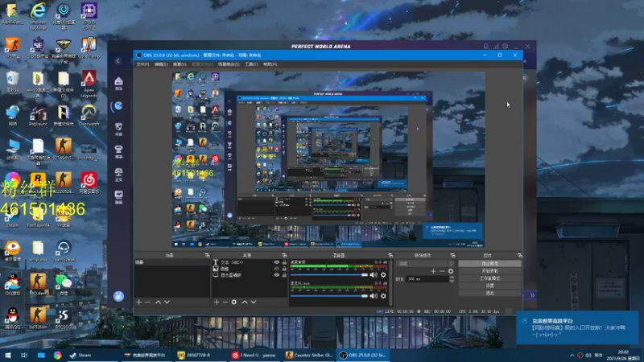The image size is (644, 362).
Task: Lock the Text (GDI+) source
Action: (x=284, y=262)
